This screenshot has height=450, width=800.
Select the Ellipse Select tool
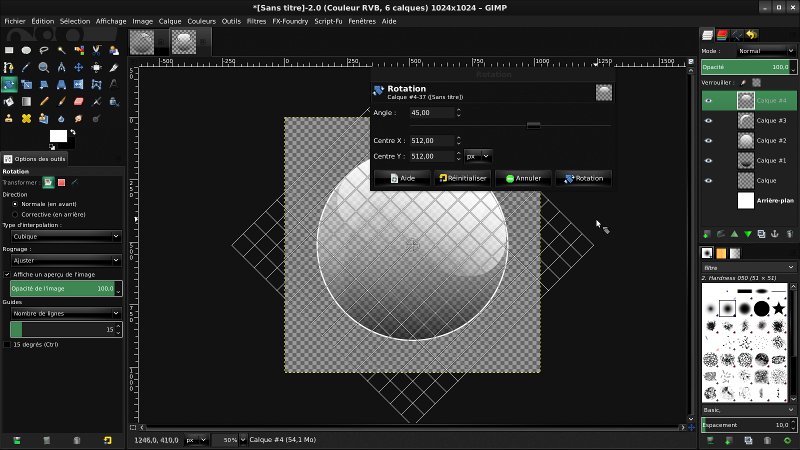click(x=27, y=50)
